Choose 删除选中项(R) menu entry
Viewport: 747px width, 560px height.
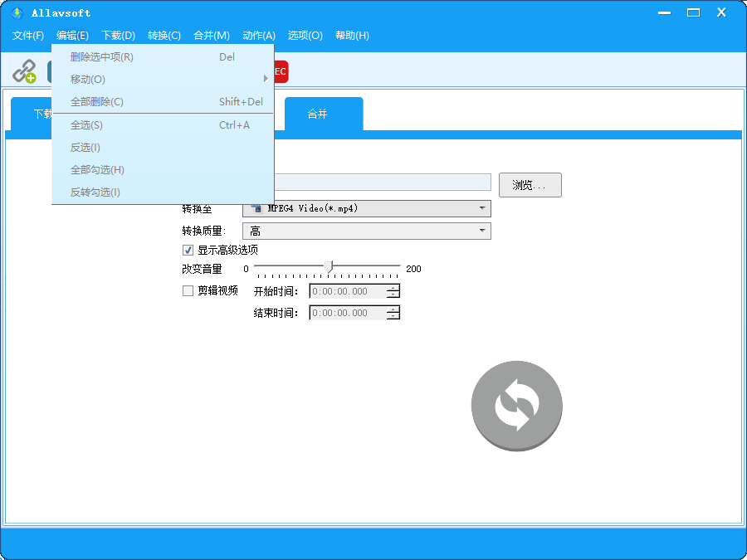click(x=163, y=57)
